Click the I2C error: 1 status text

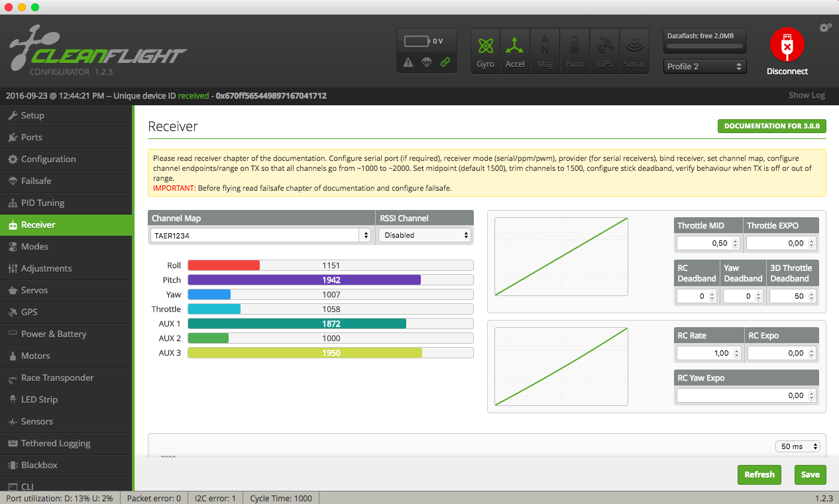tap(215, 498)
